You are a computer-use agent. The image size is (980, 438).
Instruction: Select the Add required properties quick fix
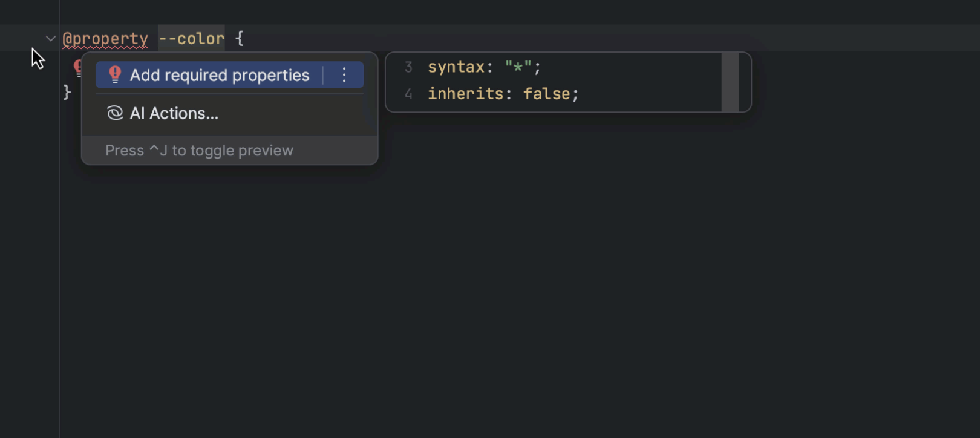click(219, 75)
